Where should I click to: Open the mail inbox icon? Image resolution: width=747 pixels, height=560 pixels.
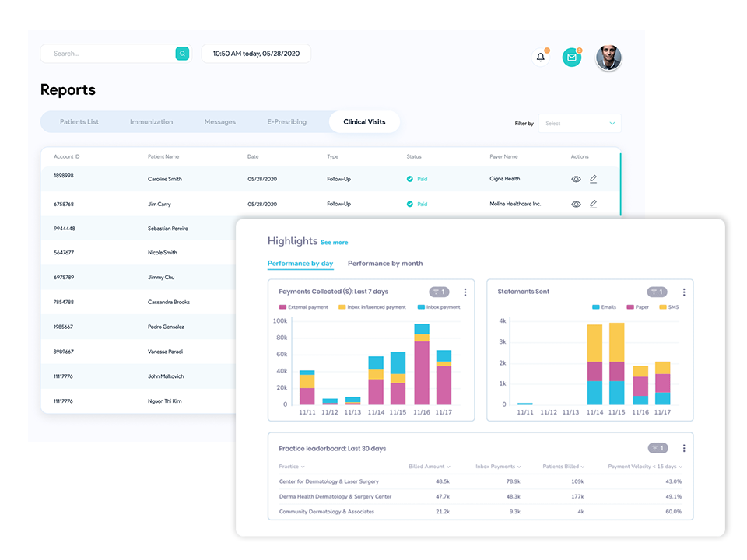tap(572, 58)
